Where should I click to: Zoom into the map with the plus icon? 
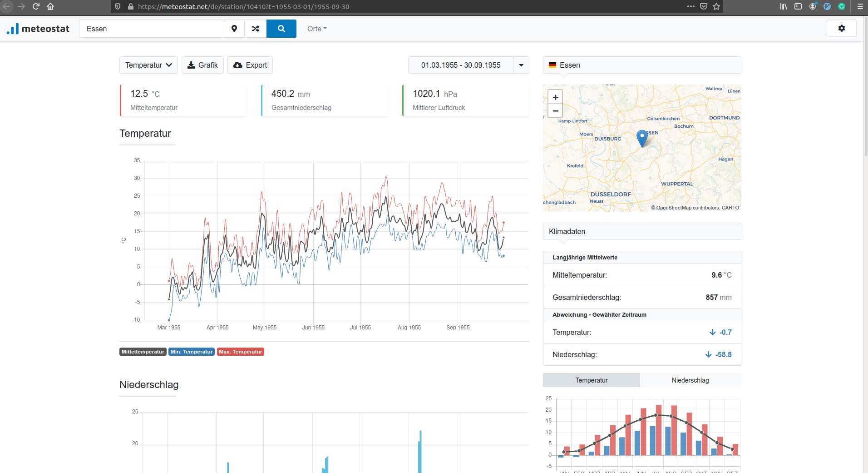point(555,97)
